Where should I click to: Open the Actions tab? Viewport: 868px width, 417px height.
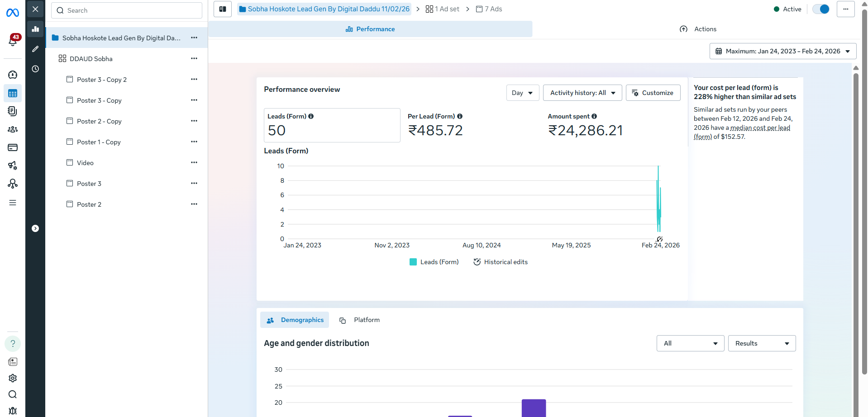(x=698, y=29)
